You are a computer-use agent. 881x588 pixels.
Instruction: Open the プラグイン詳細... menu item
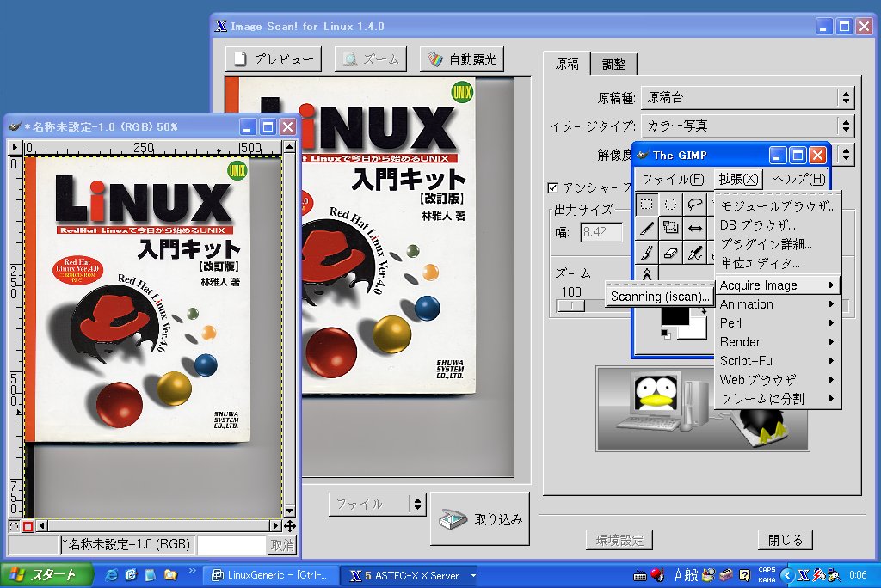778,244
